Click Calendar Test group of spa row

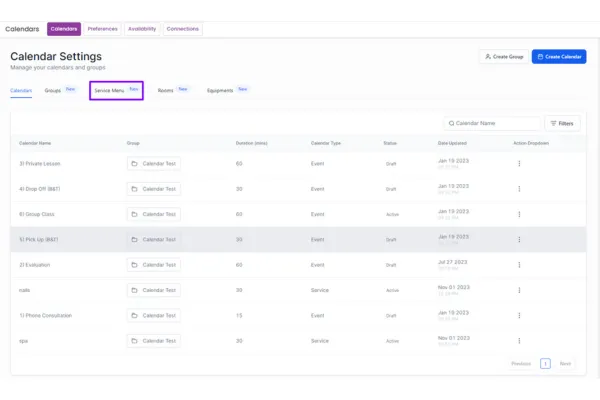[154, 341]
